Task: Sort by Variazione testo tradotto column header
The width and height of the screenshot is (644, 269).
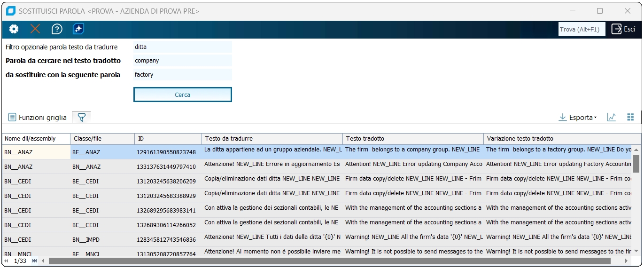Action: pyautogui.click(x=562, y=139)
